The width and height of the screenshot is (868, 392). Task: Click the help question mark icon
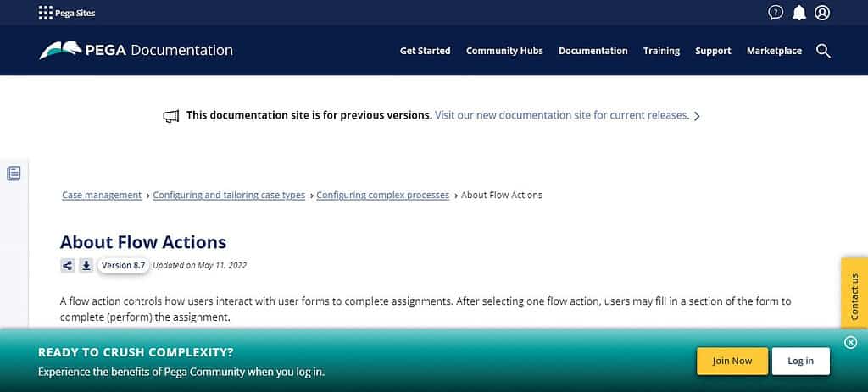tap(776, 13)
